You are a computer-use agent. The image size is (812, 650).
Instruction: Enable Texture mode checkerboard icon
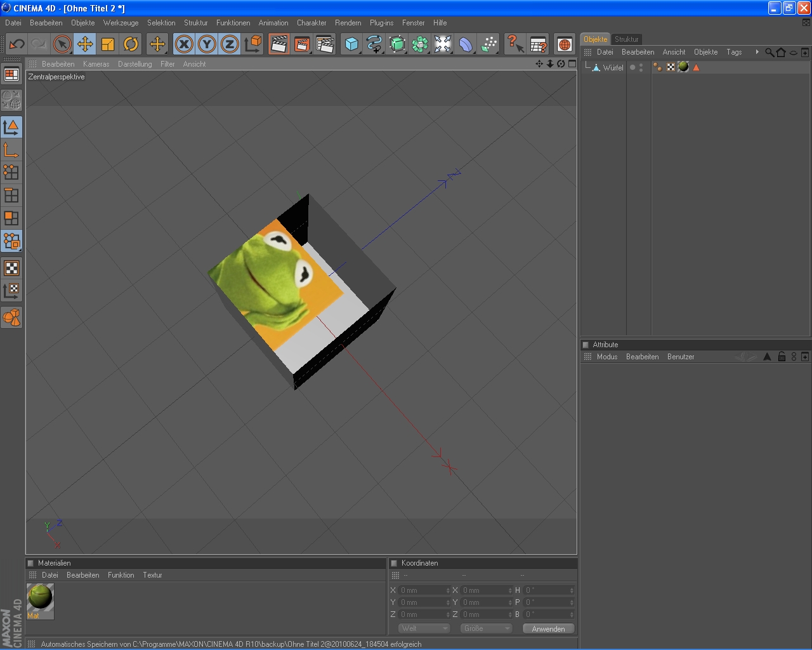click(11, 268)
